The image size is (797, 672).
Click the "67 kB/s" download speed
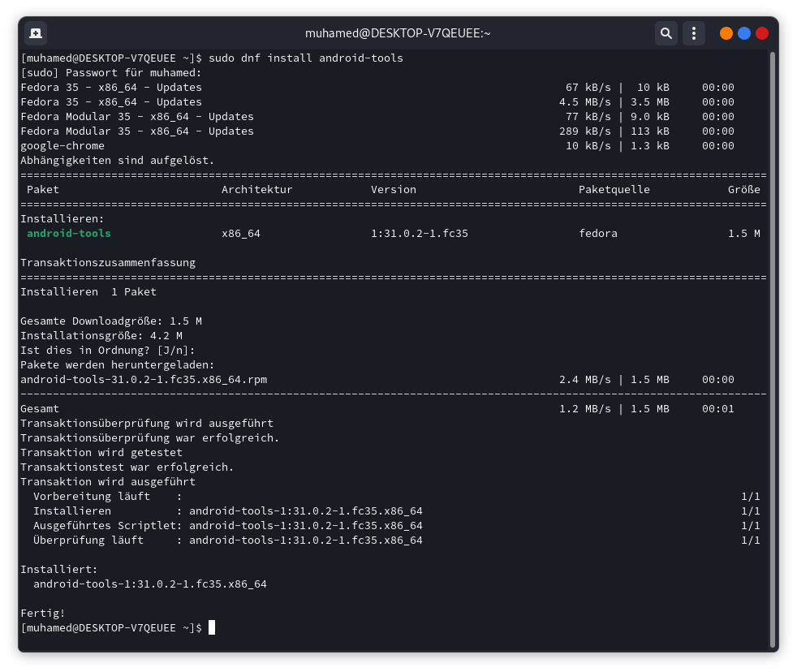coord(588,88)
